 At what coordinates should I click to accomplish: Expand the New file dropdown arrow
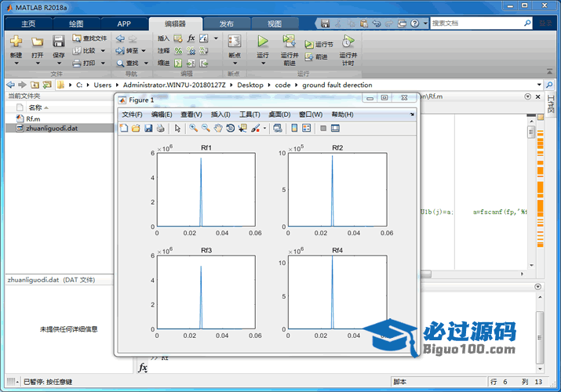16,64
